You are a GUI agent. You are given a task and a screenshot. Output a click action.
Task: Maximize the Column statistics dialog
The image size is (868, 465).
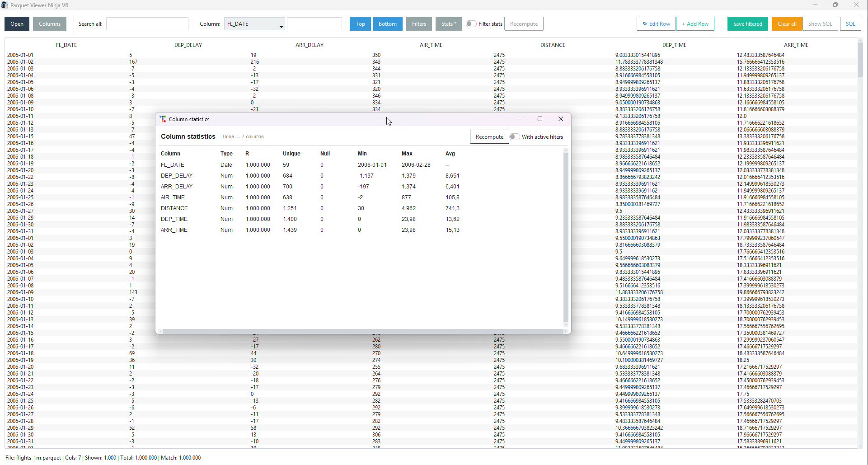(540, 119)
